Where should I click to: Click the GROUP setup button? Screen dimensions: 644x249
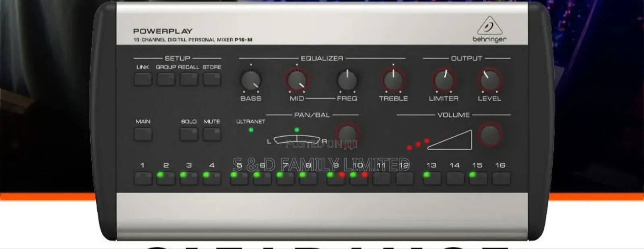coord(166,79)
